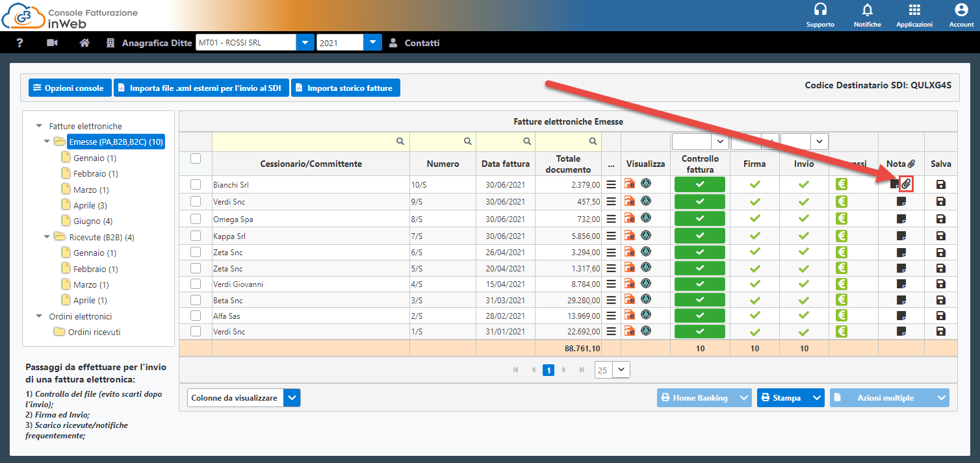Screen dimensions: 980x463
Task: Click the save icon for Verdi Giovanni
Action: tap(940, 284)
